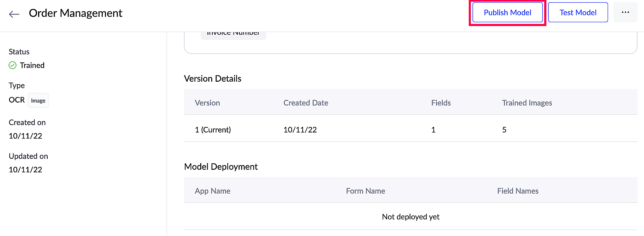The image size is (644, 236).
Task: Select the Field Names column header
Action: pyautogui.click(x=517, y=191)
